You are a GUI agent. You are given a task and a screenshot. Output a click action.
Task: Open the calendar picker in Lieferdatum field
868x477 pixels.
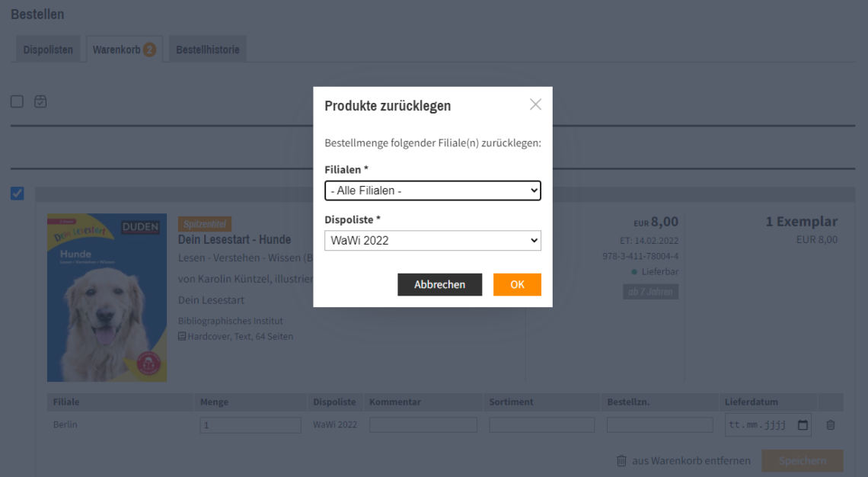pos(803,425)
